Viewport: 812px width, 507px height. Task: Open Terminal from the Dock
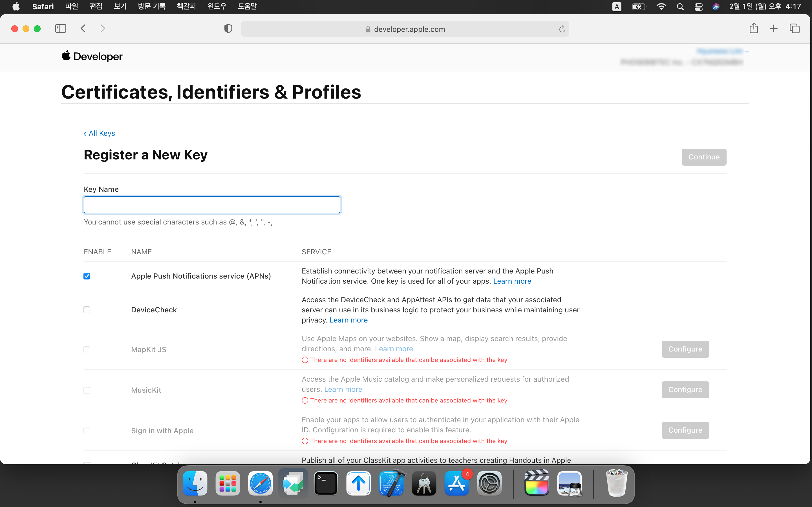[x=326, y=483]
